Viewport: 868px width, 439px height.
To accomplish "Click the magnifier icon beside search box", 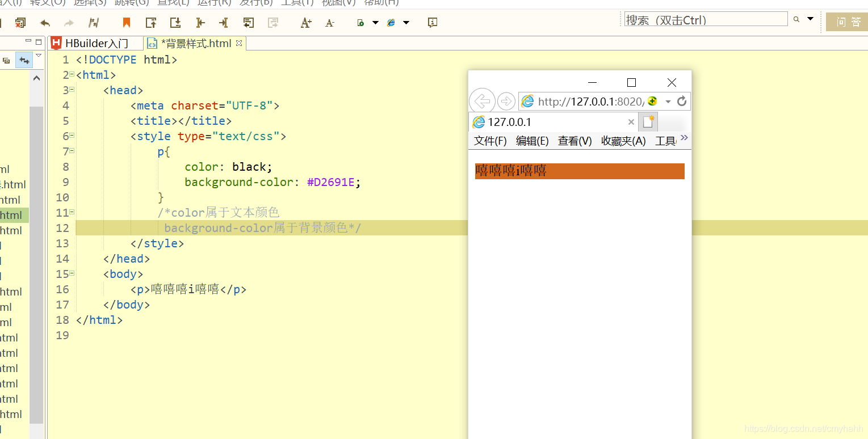I will pyautogui.click(x=796, y=19).
